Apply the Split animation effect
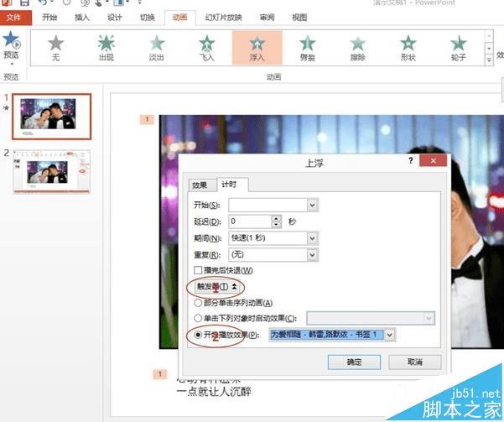This screenshot has height=422, width=504. (x=307, y=48)
